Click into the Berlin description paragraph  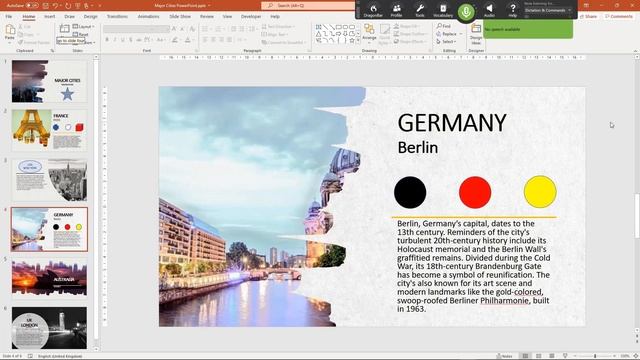(473, 266)
